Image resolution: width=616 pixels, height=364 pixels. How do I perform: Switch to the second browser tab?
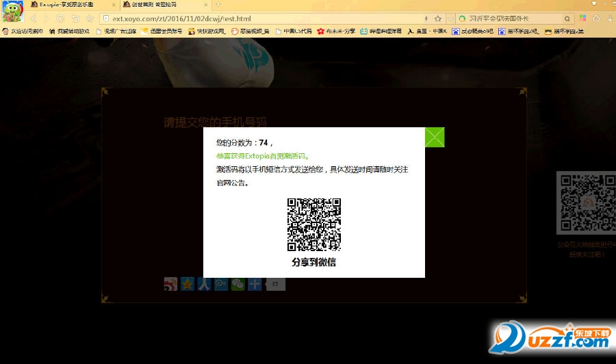click(x=166, y=5)
